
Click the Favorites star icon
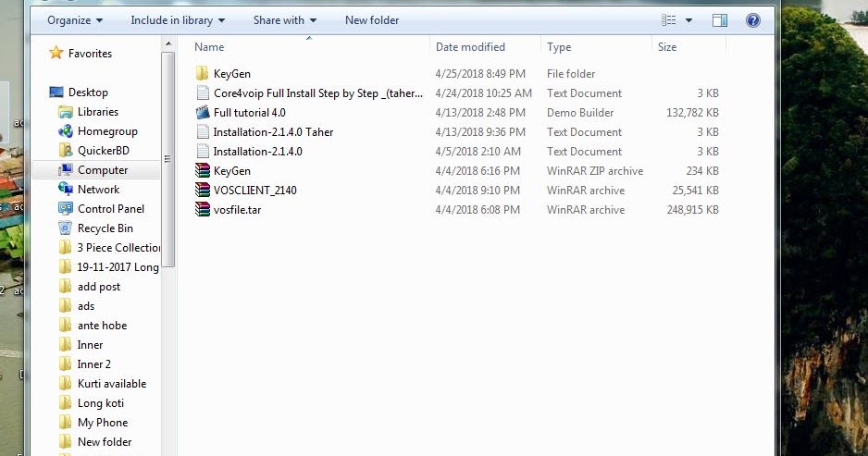[x=56, y=53]
